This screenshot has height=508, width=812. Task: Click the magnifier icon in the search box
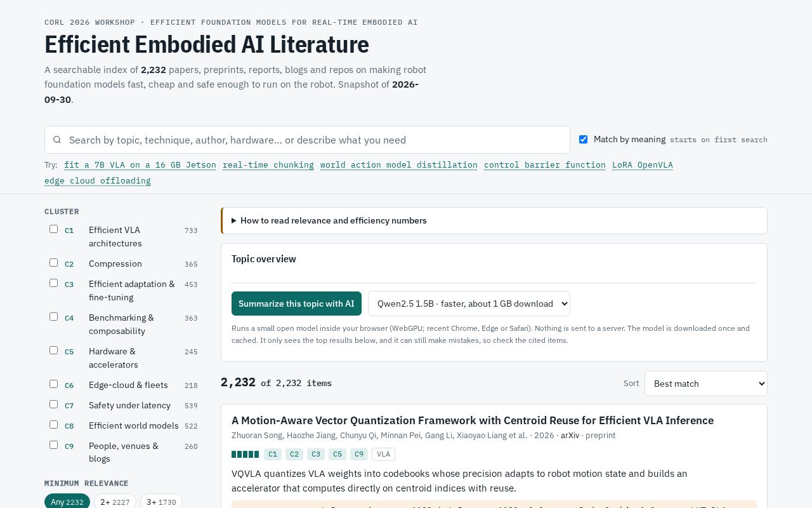(x=57, y=140)
